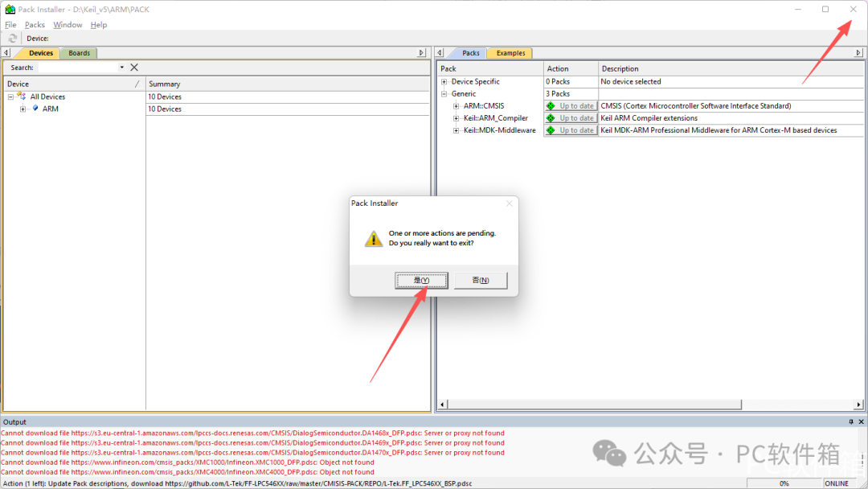Click the ONLINE status indicator
This screenshot has width=868, height=489.
[837, 483]
